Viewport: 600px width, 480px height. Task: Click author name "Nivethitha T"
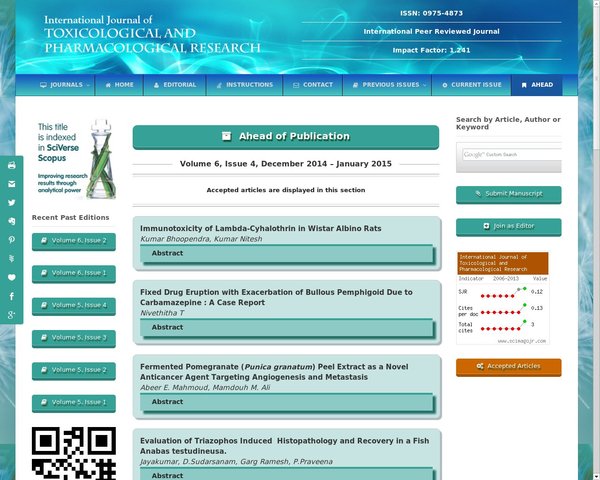(162, 313)
